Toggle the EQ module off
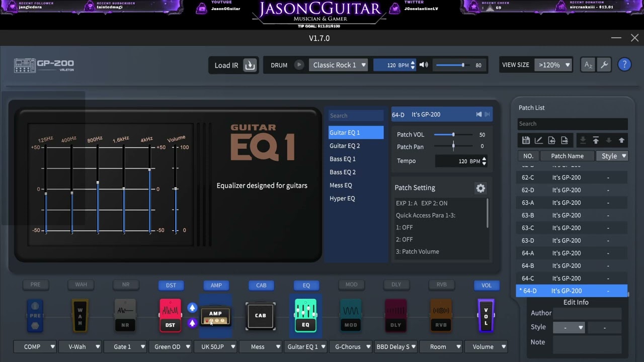 coord(306,285)
